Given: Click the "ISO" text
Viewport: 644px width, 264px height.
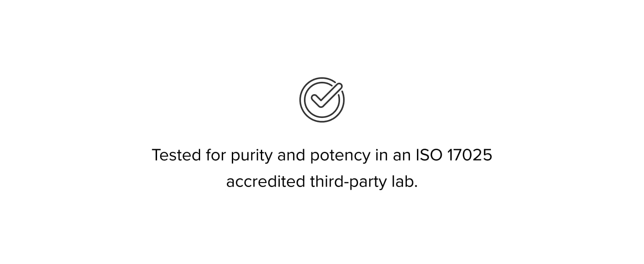Looking at the screenshot, I should click(428, 155).
